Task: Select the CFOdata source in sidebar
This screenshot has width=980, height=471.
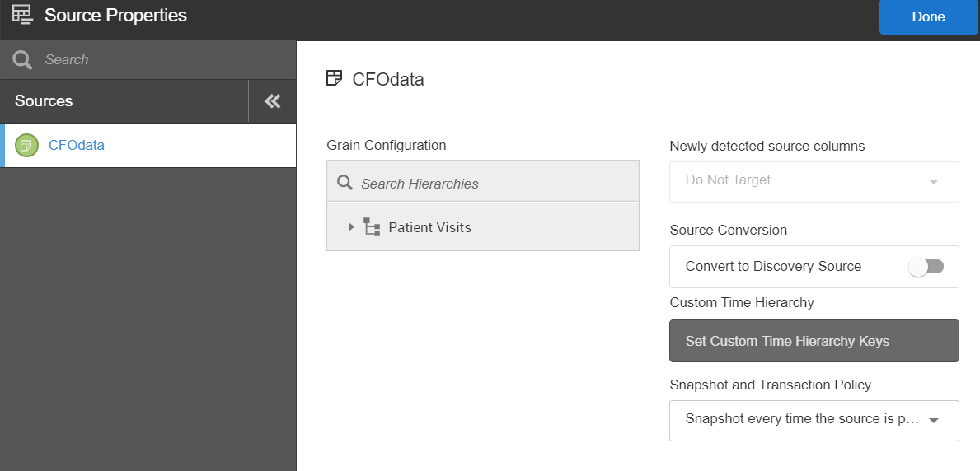Action: point(77,146)
